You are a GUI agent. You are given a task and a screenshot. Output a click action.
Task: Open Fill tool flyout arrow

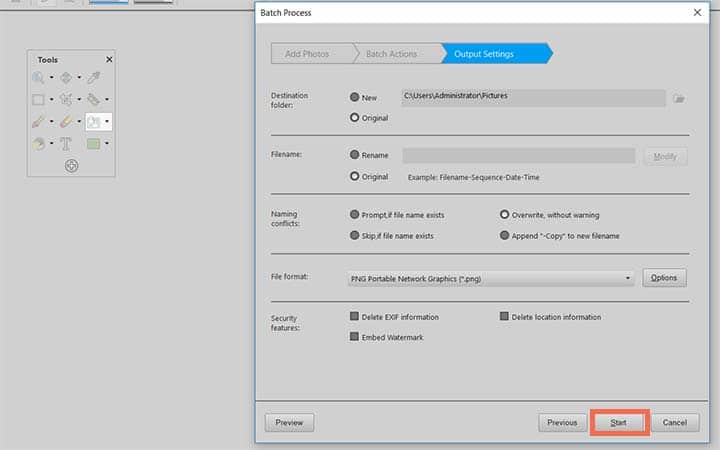pos(51,143)
